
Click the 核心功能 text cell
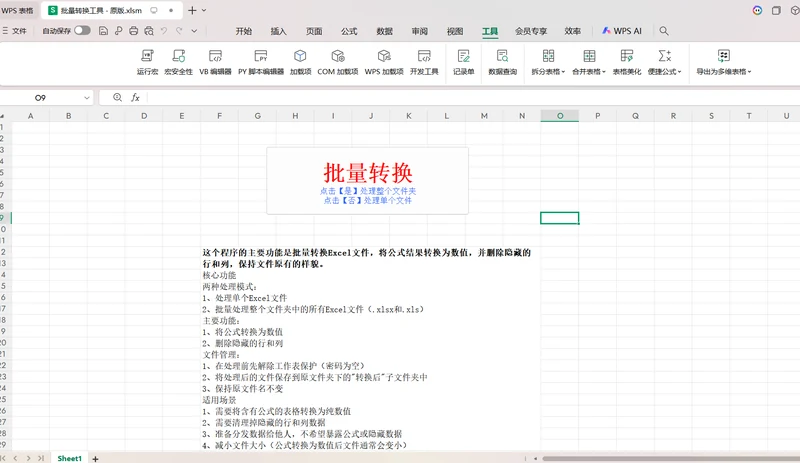coord(219,275)
